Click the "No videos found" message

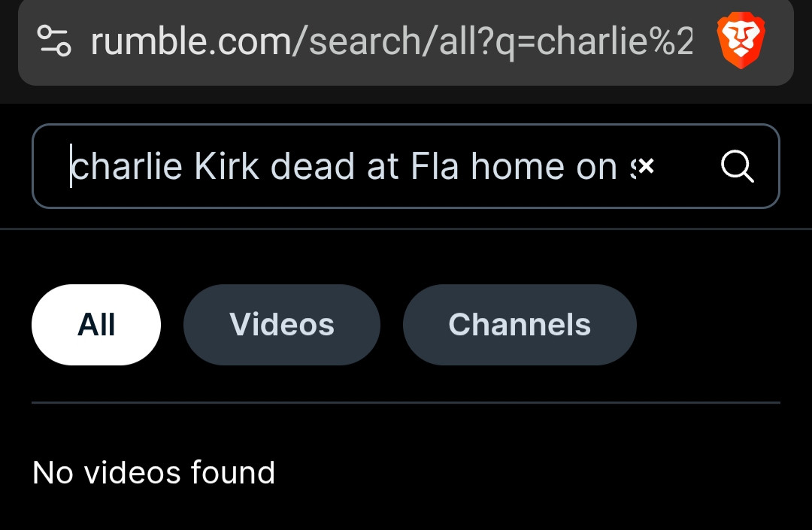tap(154, 473)
